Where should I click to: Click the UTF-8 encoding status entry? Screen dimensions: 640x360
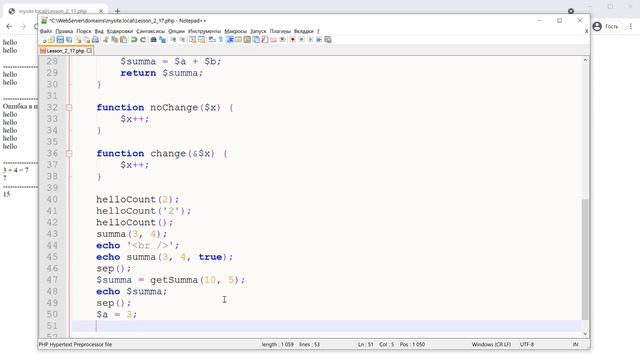coord(527,344)
